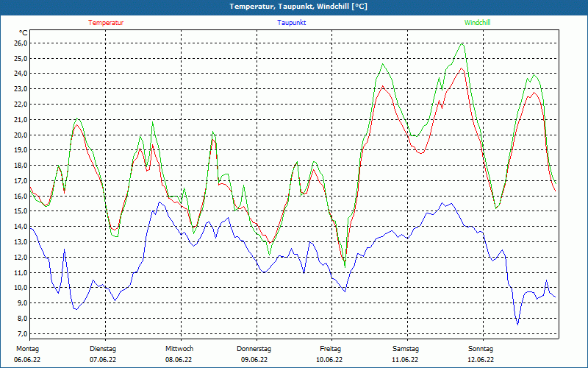588x368 pixels.
Task: Click the 07.06.22 date label
Action: (x=103, y=360)
